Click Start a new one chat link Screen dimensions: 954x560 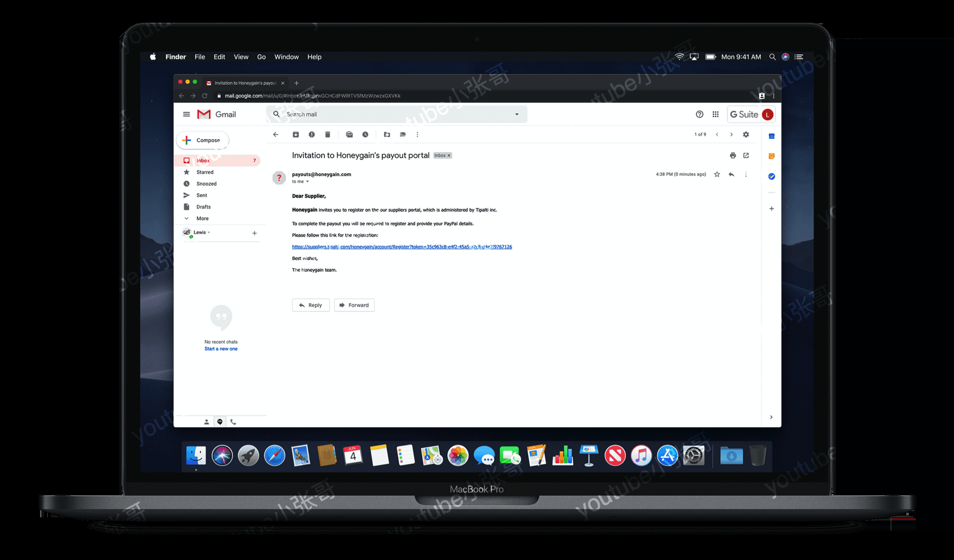click(221, 349)
